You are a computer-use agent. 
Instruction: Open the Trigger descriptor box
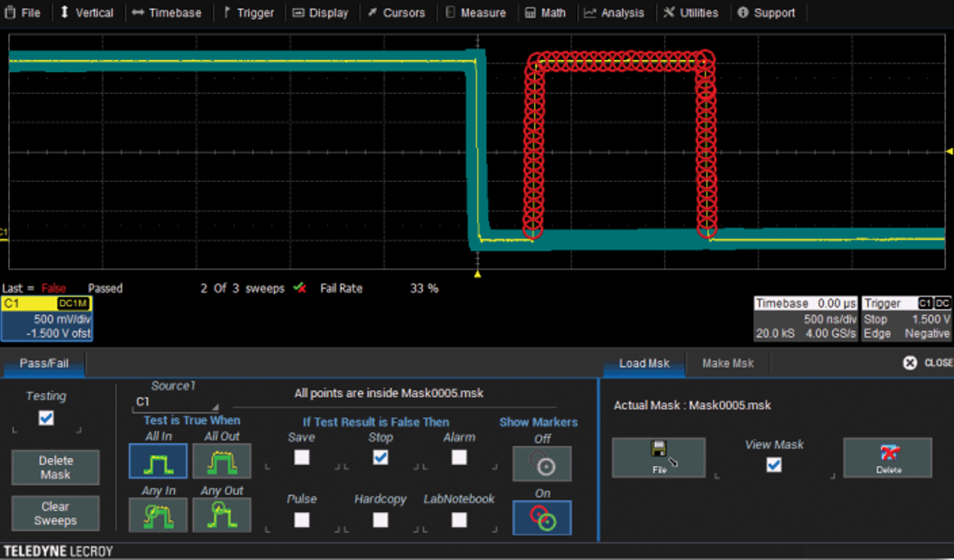point(907,319)
